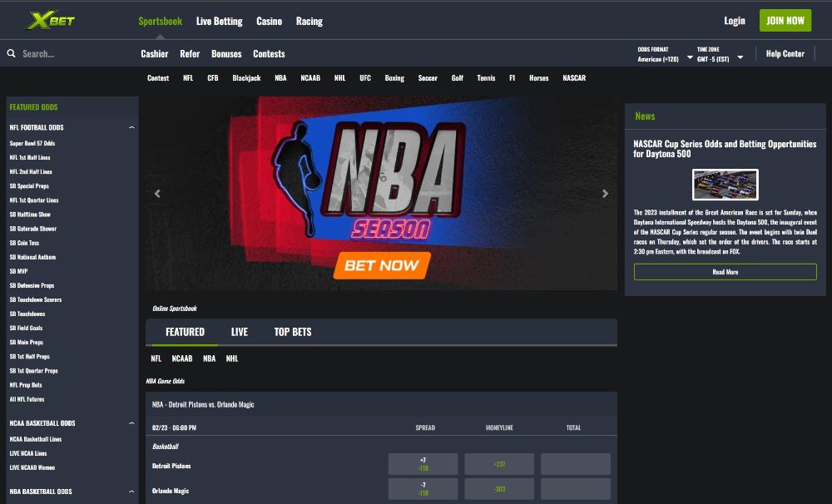
Task: Open Live Betting section
Action: tap(219, 22)
